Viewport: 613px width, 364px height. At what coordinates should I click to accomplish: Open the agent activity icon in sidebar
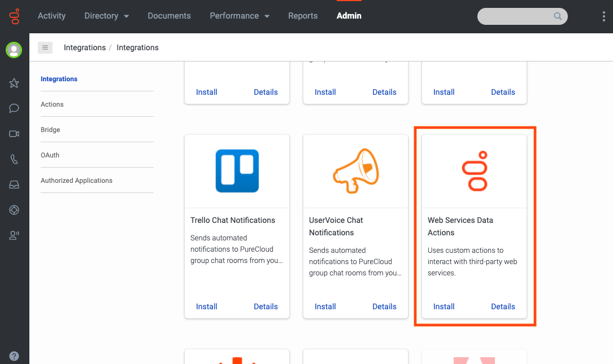coord(14,235)
